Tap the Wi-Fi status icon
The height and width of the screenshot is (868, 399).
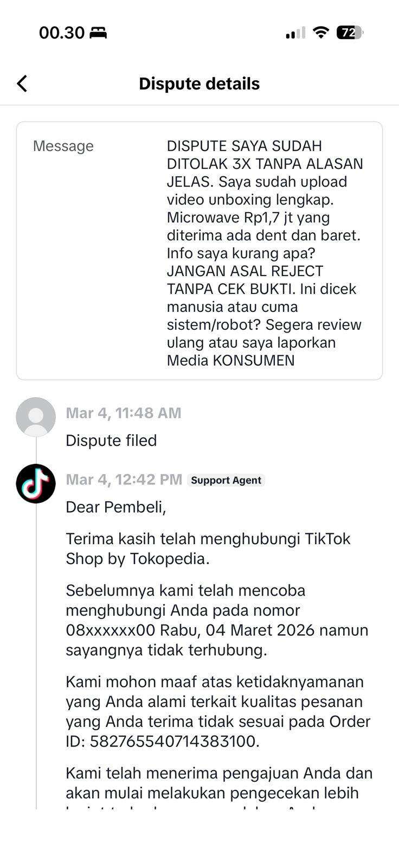click(321, 33)
